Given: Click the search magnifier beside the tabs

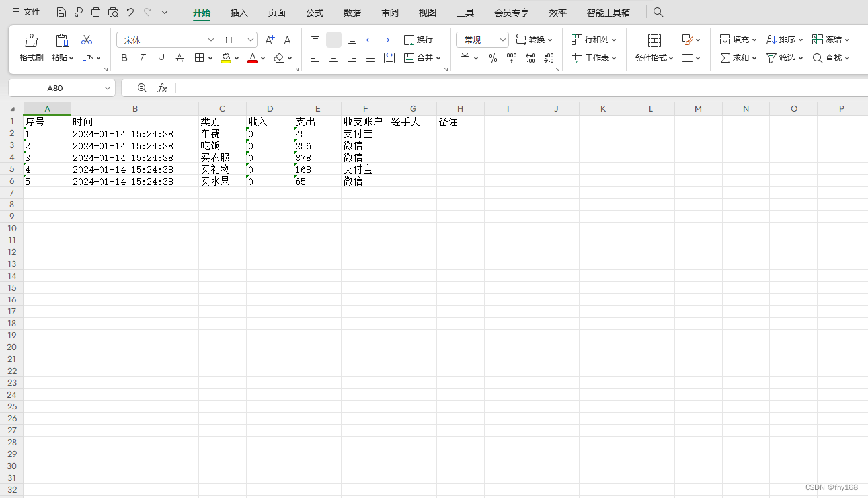Looking at the screenshot, I should coord(658,12).
